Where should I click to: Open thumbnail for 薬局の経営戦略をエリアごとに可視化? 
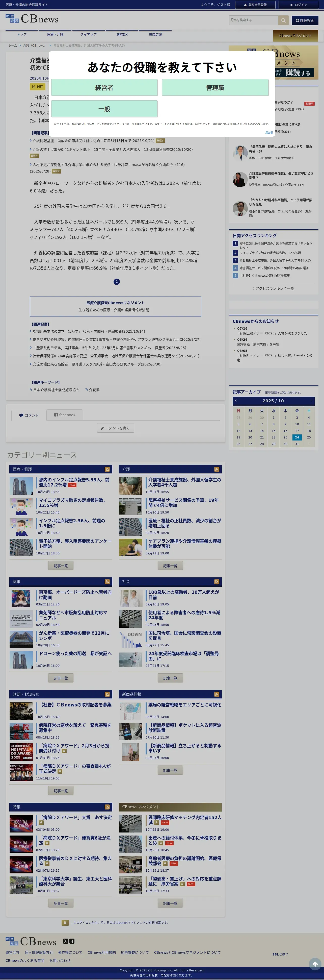pos(130,711)
